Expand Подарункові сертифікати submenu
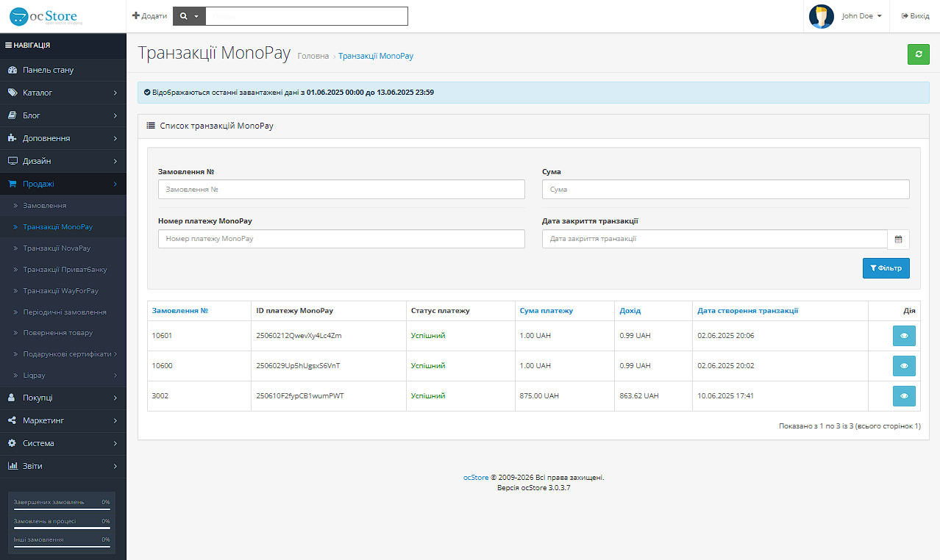Screen dimensions: 940x560 tap(63, 354)
